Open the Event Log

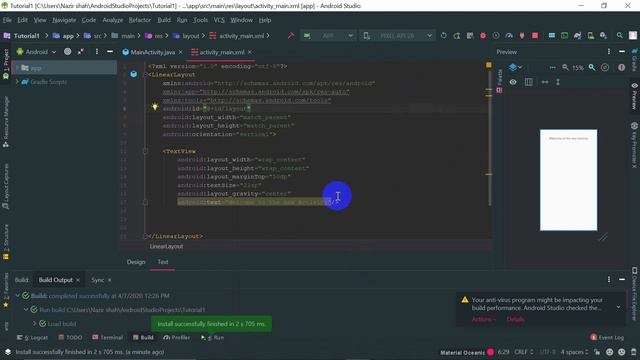(607, 338)
